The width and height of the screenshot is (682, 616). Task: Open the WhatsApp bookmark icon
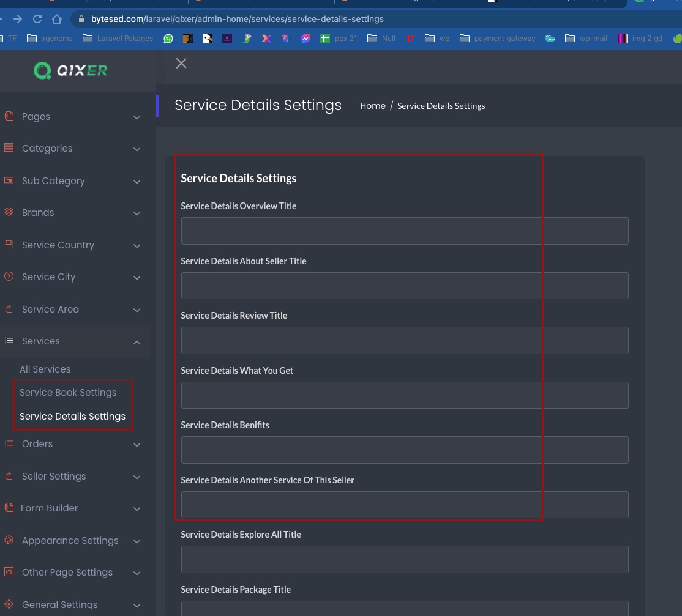168,39
